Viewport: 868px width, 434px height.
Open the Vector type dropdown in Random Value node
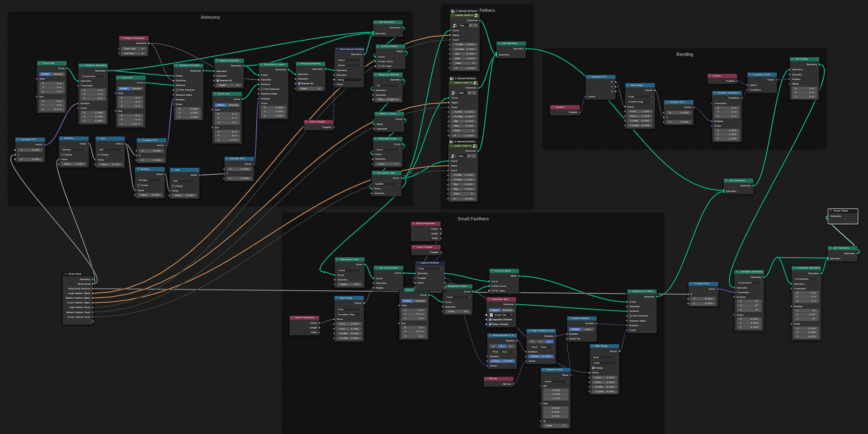click(556, 381)
